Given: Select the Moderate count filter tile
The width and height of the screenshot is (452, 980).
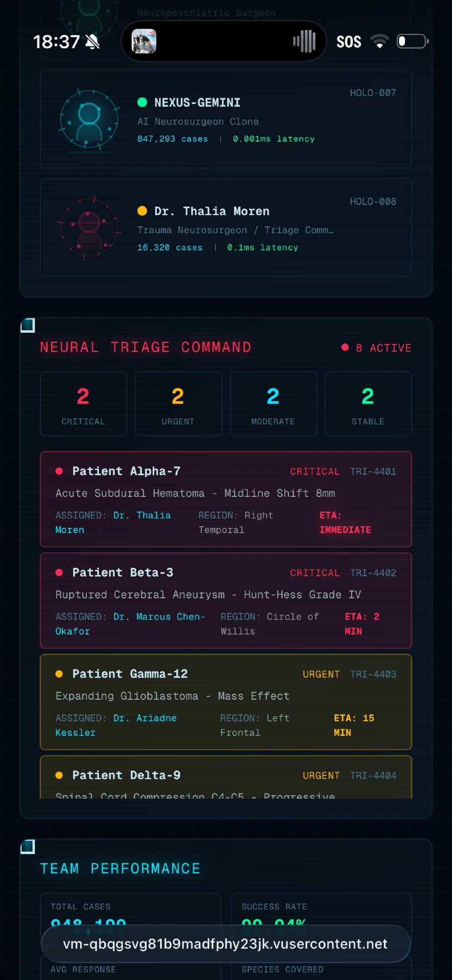Looking at the screenshot, I should pos(273,404).
